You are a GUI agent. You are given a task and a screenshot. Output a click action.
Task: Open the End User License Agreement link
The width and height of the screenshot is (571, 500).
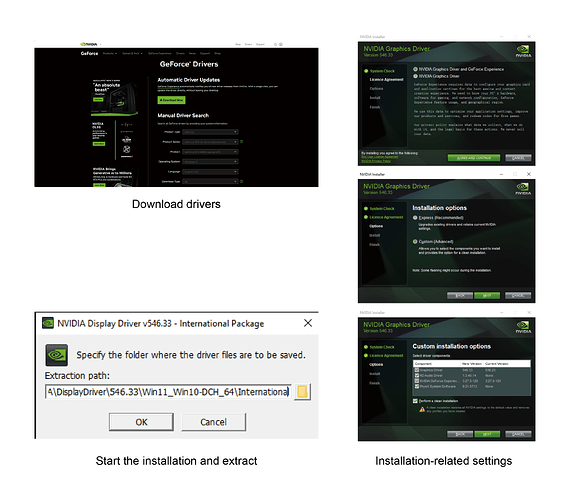click(x=380, y=157)
